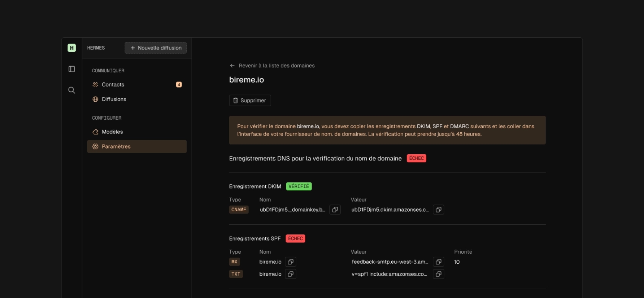This screenshot has height=298, width=644.
Task: Click Nouvelle diffusion button
Action: [156, 48]
